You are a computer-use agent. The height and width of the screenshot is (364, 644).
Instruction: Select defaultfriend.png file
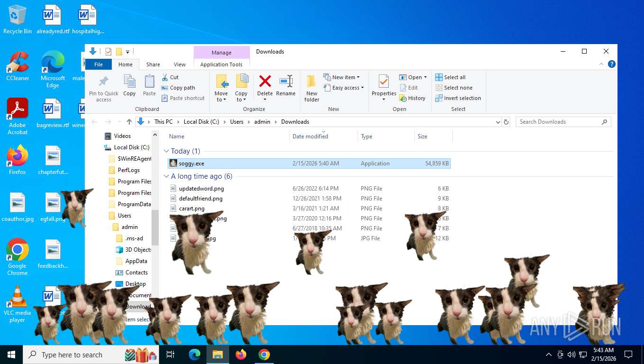coord(309,199)
